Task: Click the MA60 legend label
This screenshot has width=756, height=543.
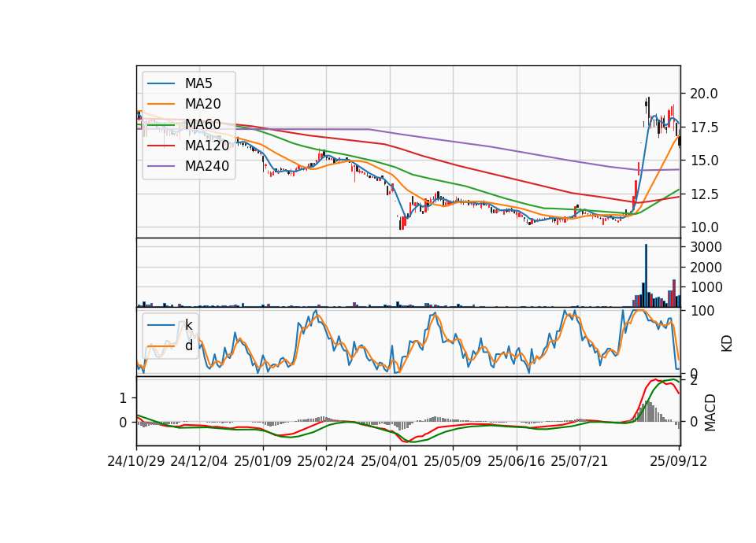Action: pyautogui.click(x=202, y=124)
